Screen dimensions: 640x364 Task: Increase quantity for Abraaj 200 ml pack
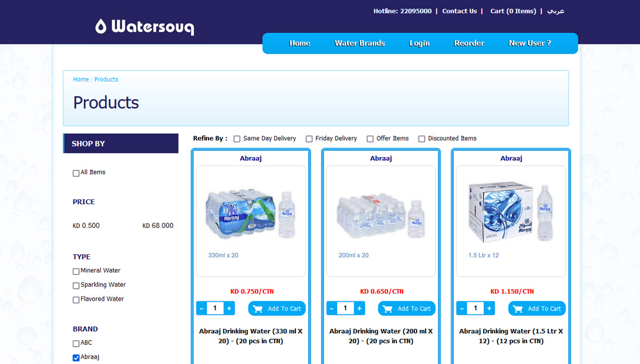pos(359,309)
